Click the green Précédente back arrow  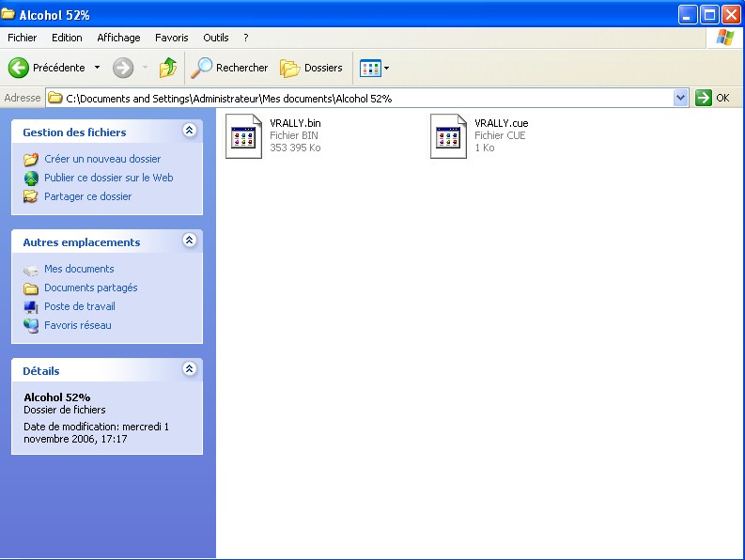pos(19,68)
